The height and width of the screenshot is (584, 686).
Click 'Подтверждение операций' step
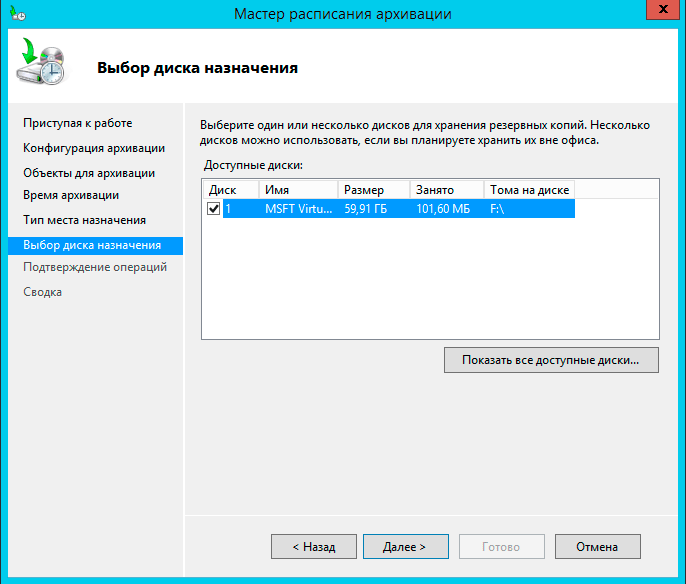(x=95, y=267)
